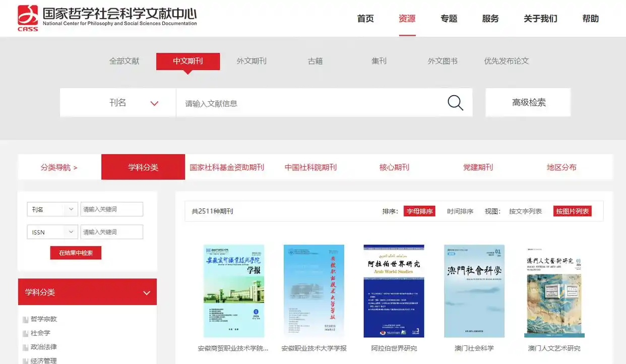626x364 pixels.
Task: Click the icon beside 社会学
Action: click(26, 333)
